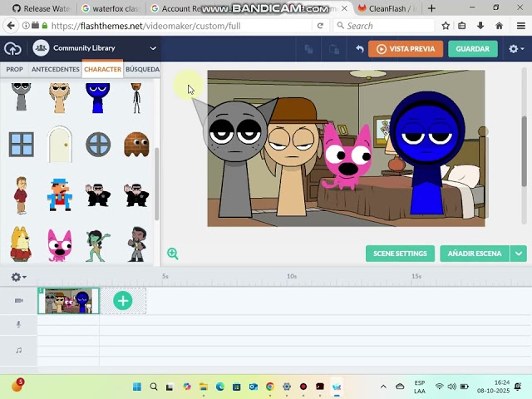Click the taskbar search icon
The width and height of the screenshot is (532, 399).
click(154, 387)
